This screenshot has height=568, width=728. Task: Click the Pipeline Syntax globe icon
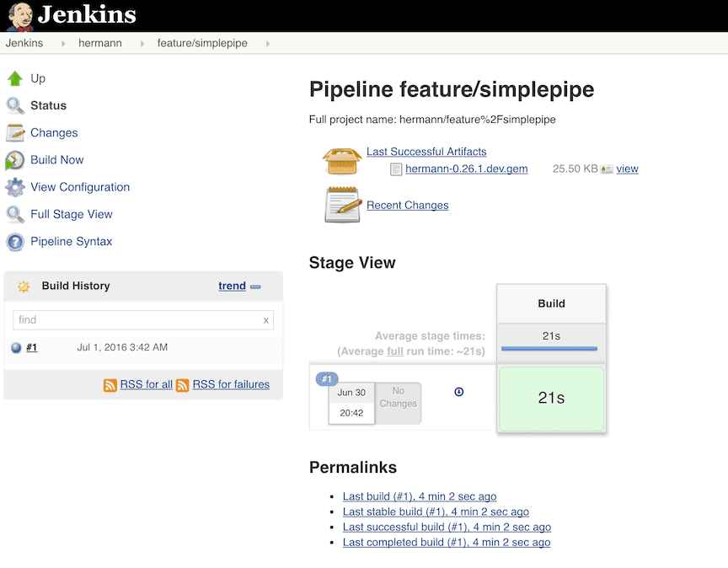point(17,241)
